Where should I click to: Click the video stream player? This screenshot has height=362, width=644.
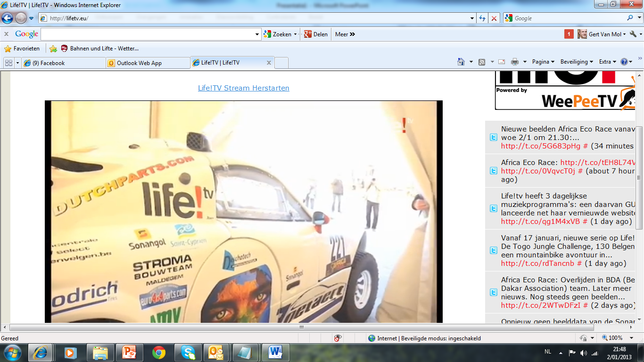click(244, 212)
